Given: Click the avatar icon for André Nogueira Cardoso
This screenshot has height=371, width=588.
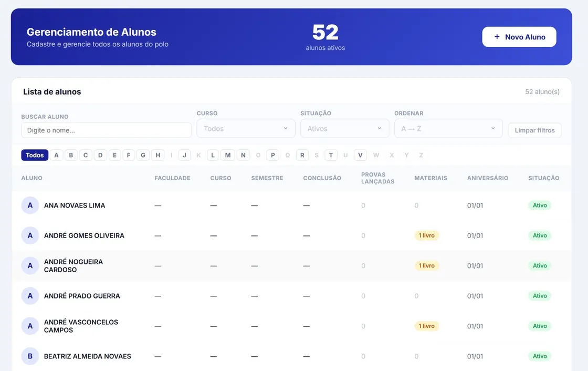Looking at the screenshot, I should (x=30, y=266).
